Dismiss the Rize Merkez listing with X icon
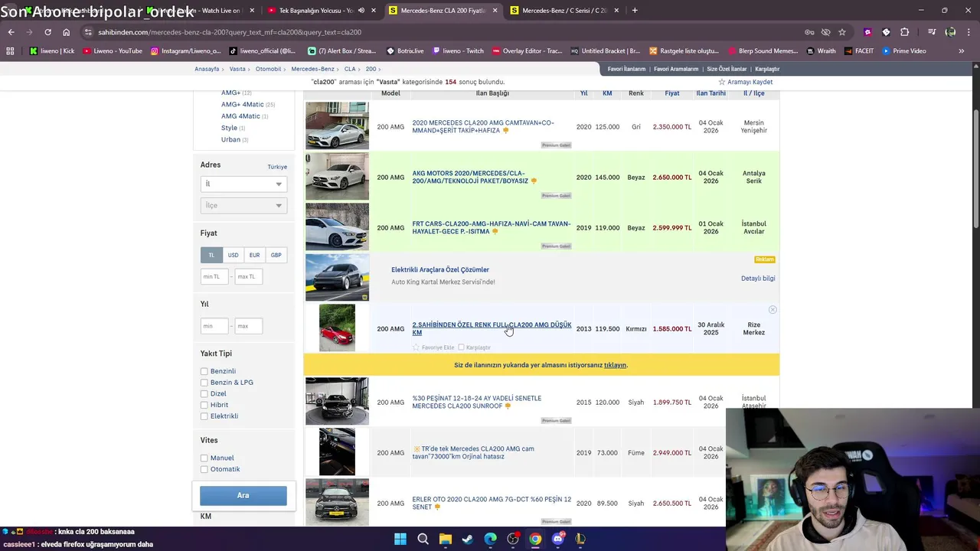Image resolution: width=980 pixels, height=551 pixels. pos(773,310)
